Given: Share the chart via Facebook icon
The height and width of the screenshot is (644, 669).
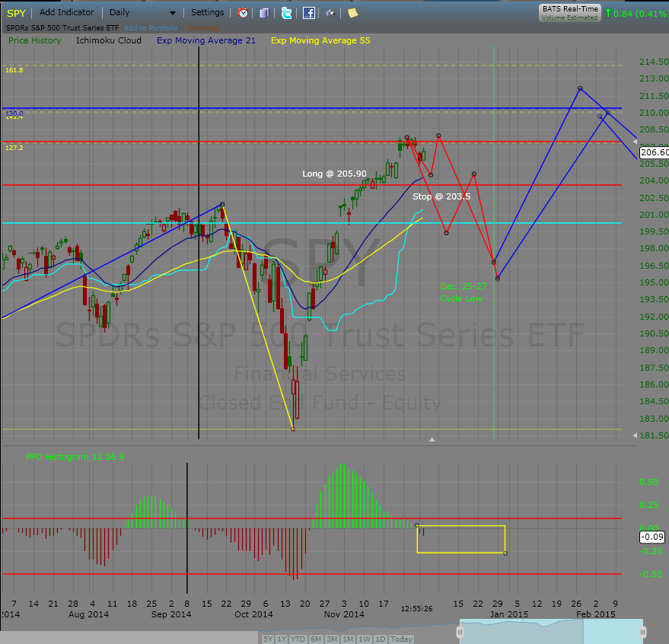Looking at the screenshot, I should (309, 13).
